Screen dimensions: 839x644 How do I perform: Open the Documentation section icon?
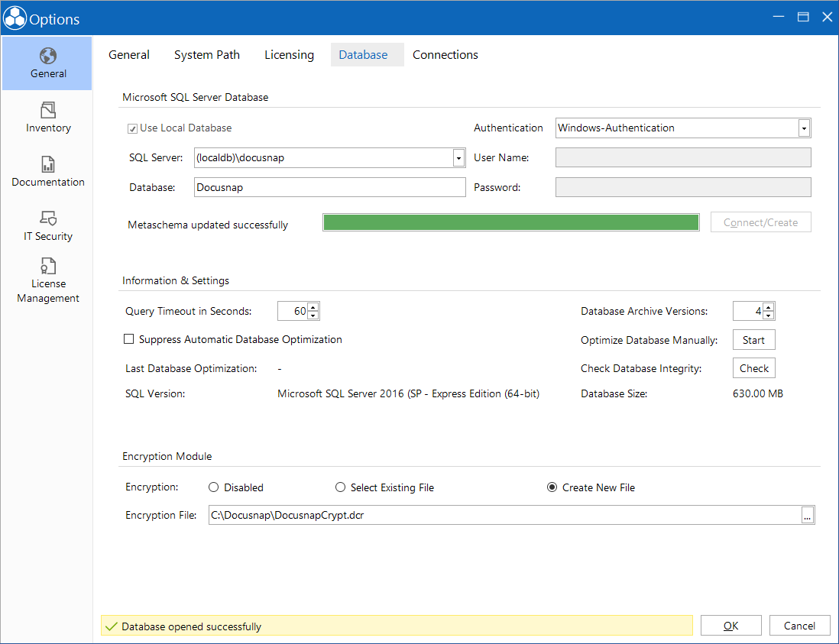pos(47,164)
